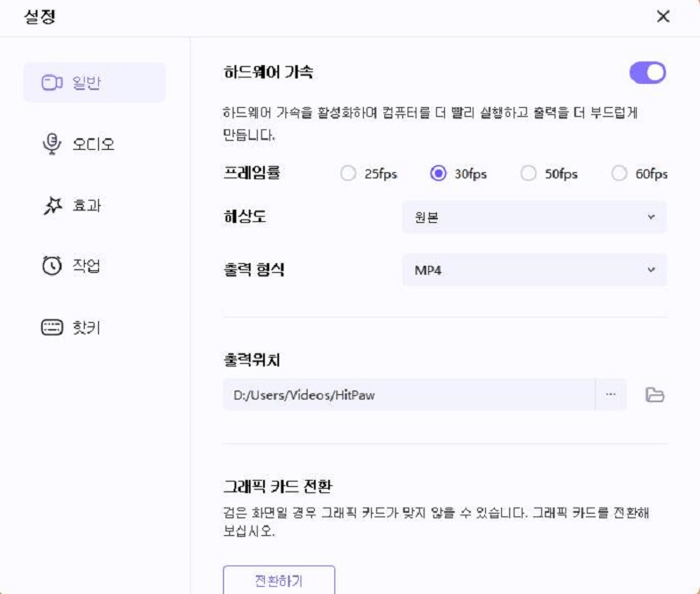Click the sparkle icon for 효과
Image resolution: width=700 pixels, height=594 pixels.
tap(52, 205)
